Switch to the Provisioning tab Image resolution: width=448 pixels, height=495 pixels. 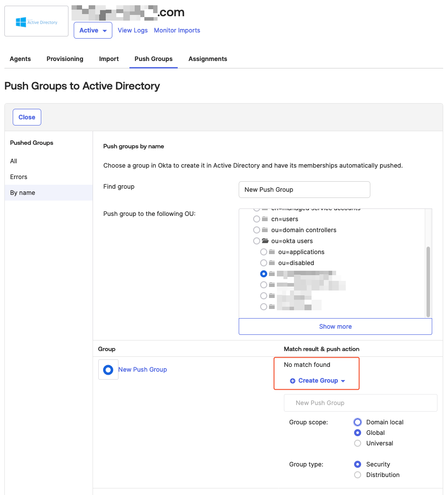click(65, 59)
